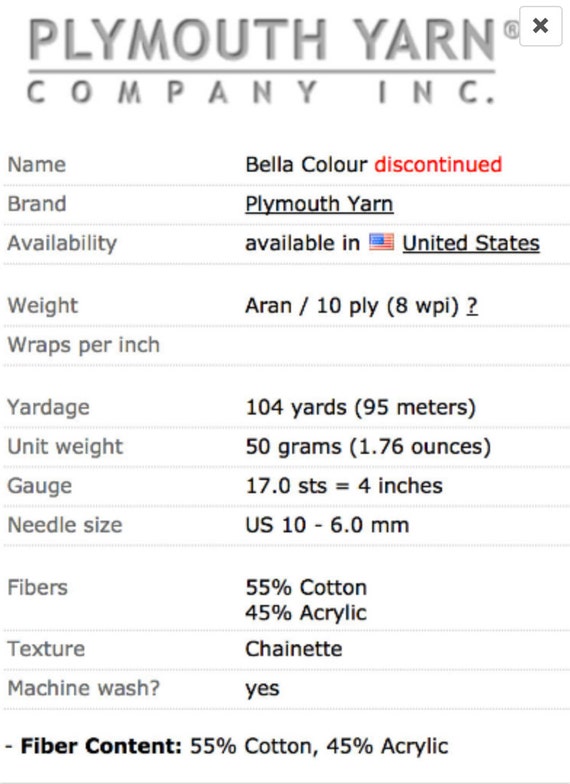Image resolution: width=570 pixels, height=784 pixels.
Task: Click the 50 grams unit weight value
Action: 368,446
